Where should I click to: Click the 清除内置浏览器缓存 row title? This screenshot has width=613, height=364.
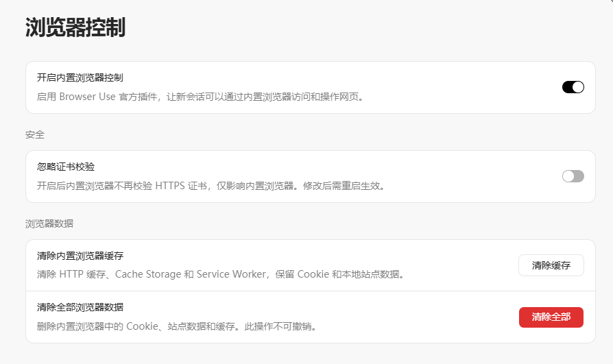(x=80, y=256)
